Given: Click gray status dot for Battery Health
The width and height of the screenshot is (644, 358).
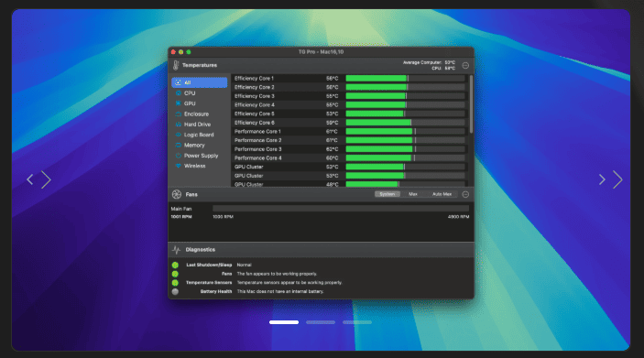Looking at the screenshot, I should [x=175, y=292].
